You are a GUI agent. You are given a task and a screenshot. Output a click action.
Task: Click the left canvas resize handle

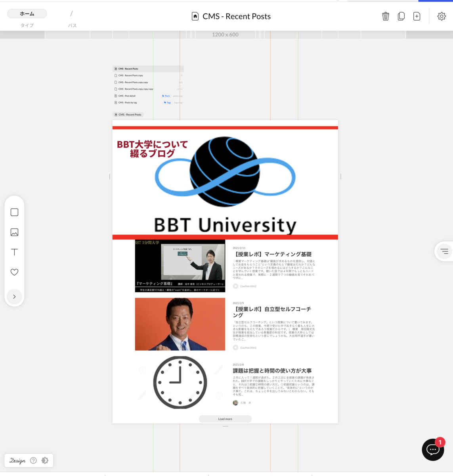point(110,177)
